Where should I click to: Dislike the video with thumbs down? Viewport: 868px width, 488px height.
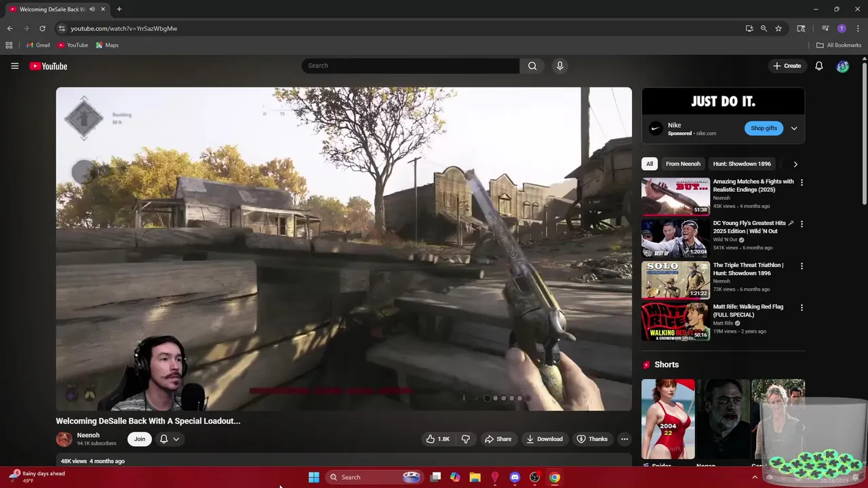[466, 439]
